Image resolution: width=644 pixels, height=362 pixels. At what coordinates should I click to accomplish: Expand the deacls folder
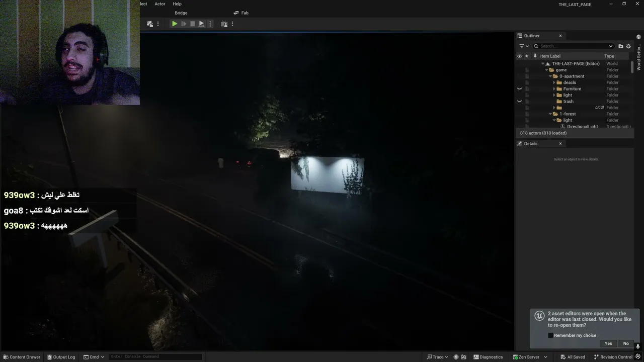click(554, 82)
